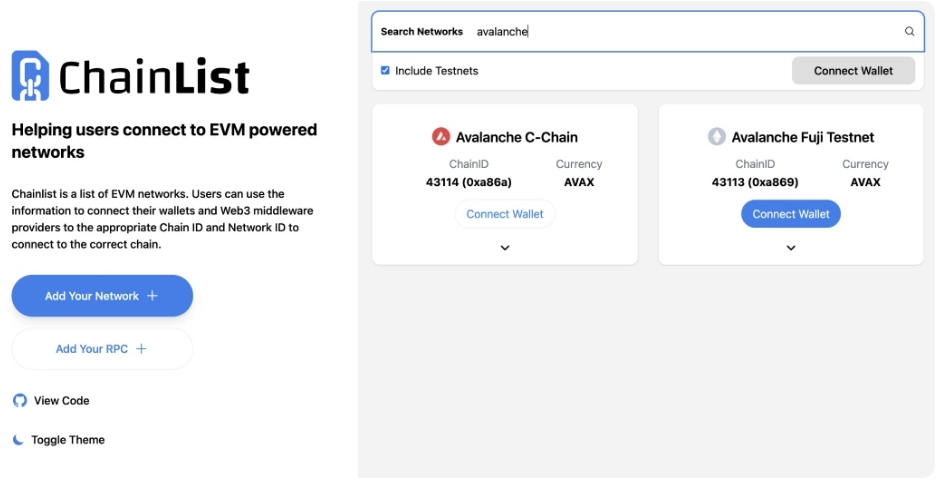Click the Currency label in Fuji Testnet card
This screenshot has width=936, height=480.
click(866, 164)
